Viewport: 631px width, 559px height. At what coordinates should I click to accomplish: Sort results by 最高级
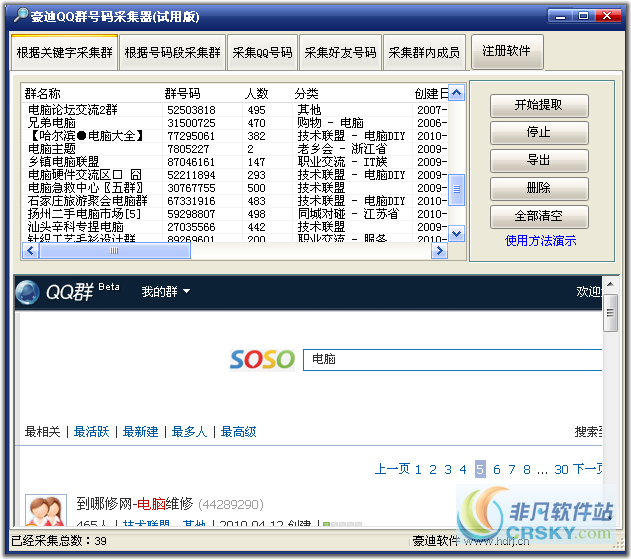[x=239, y=432]
